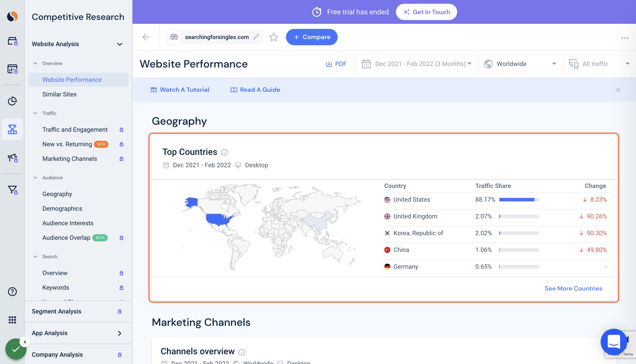Screen dimensions: 636x364
Task: Open the pie chart sidebar icon
Action: (12, 101)
